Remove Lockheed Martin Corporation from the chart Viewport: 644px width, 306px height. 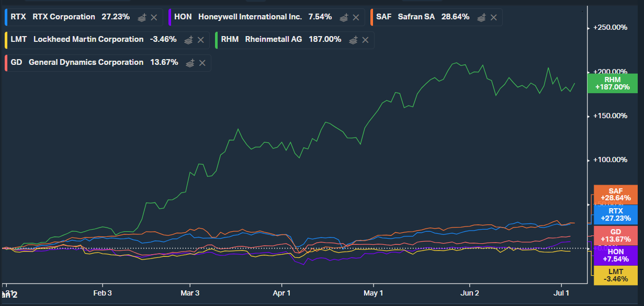coord(201,40)
